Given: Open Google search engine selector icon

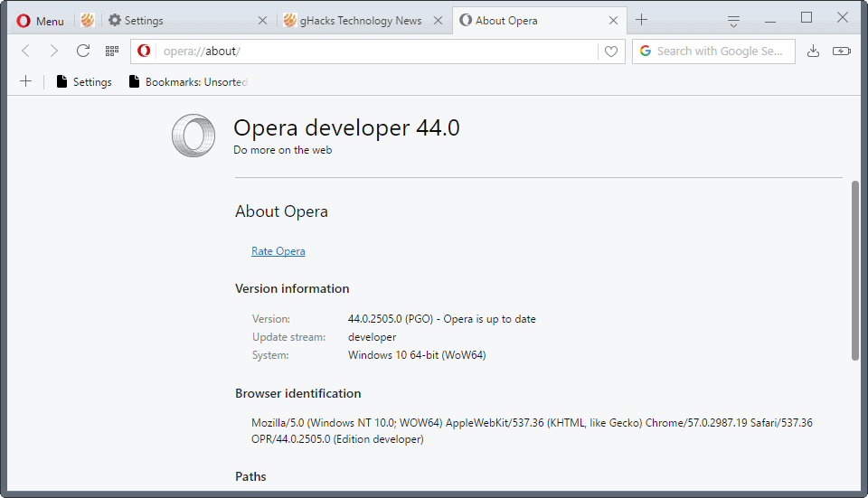Looking at the screenshot, I should (646, 51).
